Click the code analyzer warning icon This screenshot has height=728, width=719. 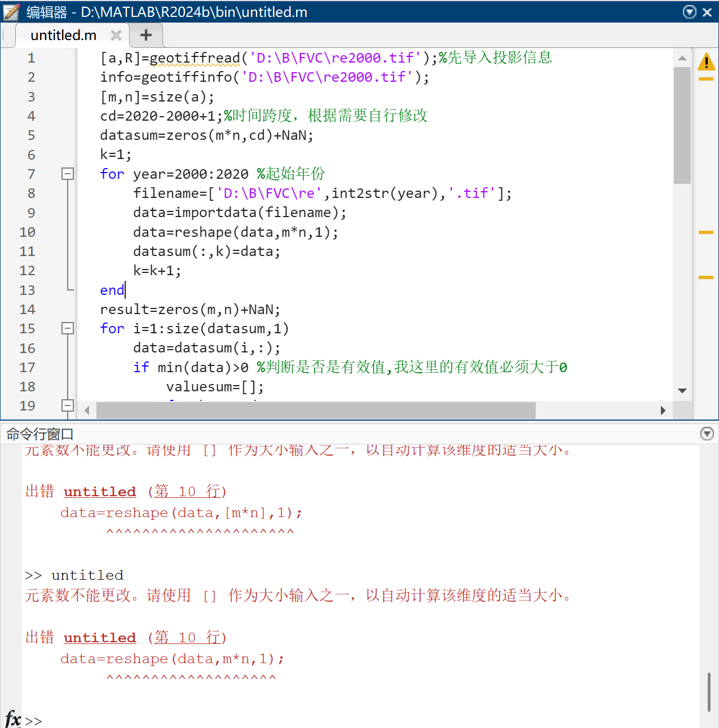click(x=706, y=61)
